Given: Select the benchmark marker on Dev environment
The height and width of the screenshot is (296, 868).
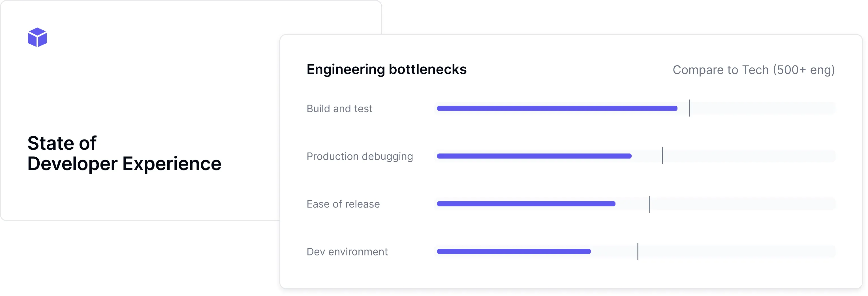Looking at the screenshot, I should (638, 251).
